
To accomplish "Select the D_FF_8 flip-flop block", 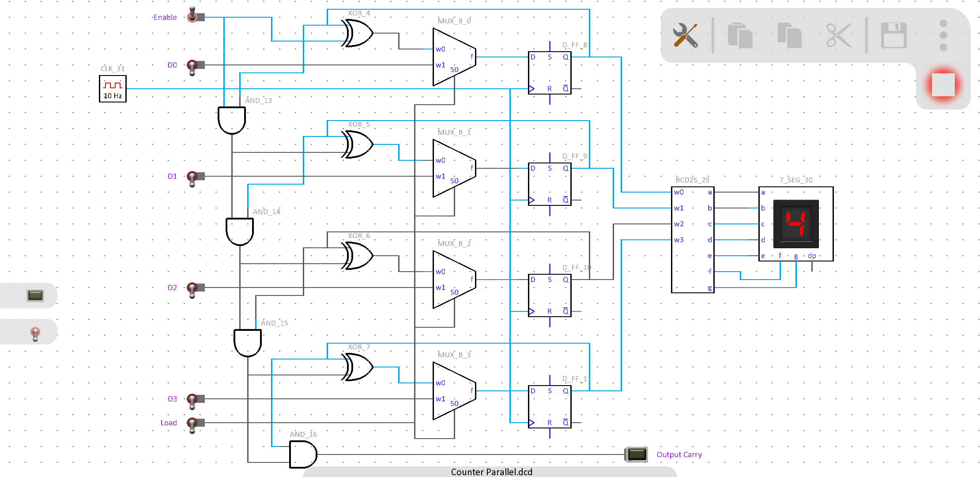I will [x=550, y=73].
